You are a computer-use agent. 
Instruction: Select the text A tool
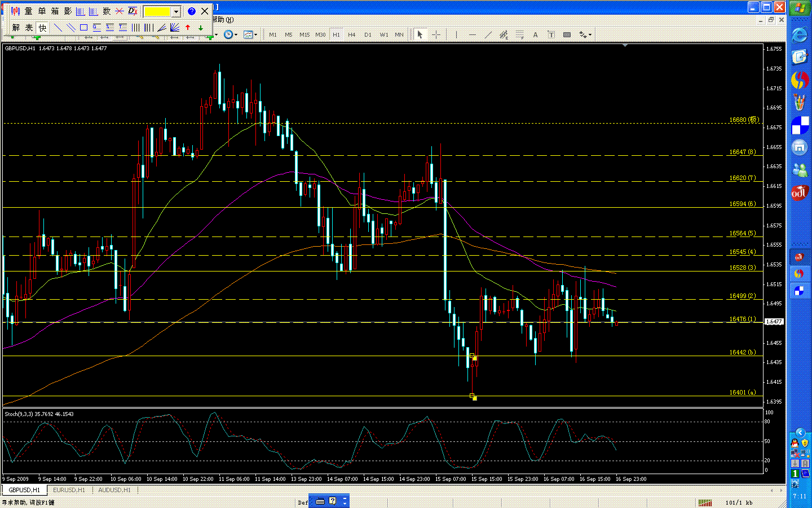tap(535, 34)
